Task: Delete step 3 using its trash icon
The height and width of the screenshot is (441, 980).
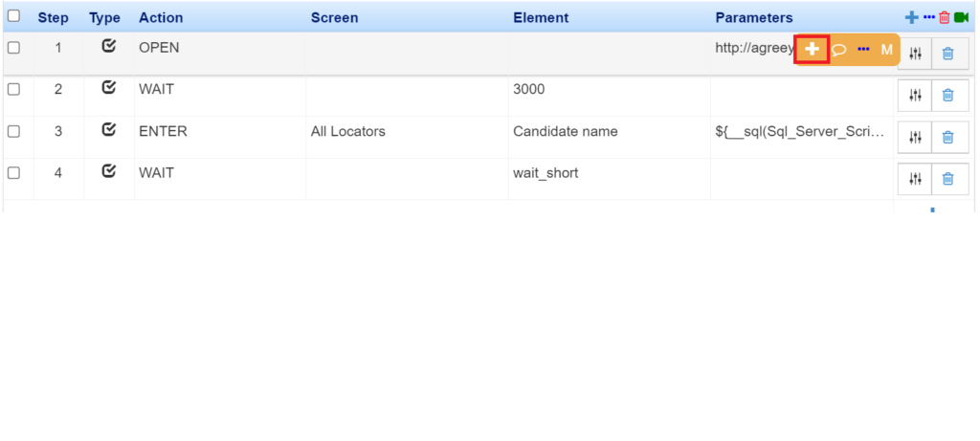Action: pyautogui.click(x=948, y=137)
